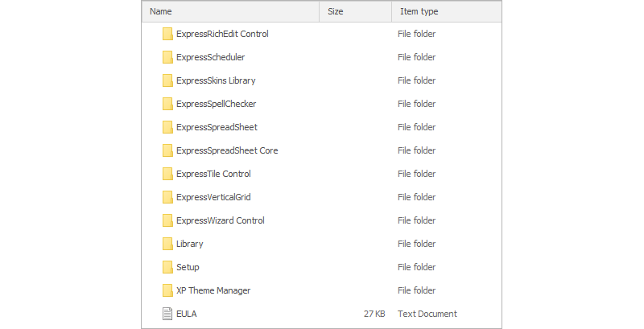Select the ExpressScheduler folder icon
Image resolution: width=644 pixels, height=329 pixels.
167,57
